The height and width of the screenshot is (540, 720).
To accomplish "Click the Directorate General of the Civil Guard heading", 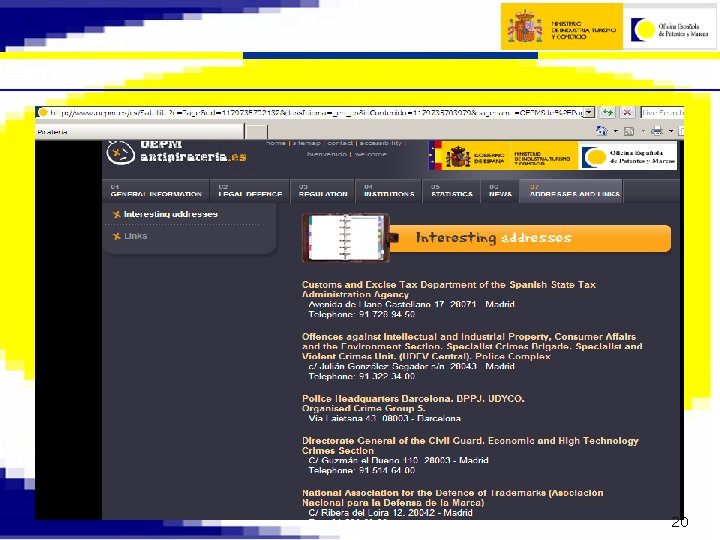I will [x=470, y=445].
